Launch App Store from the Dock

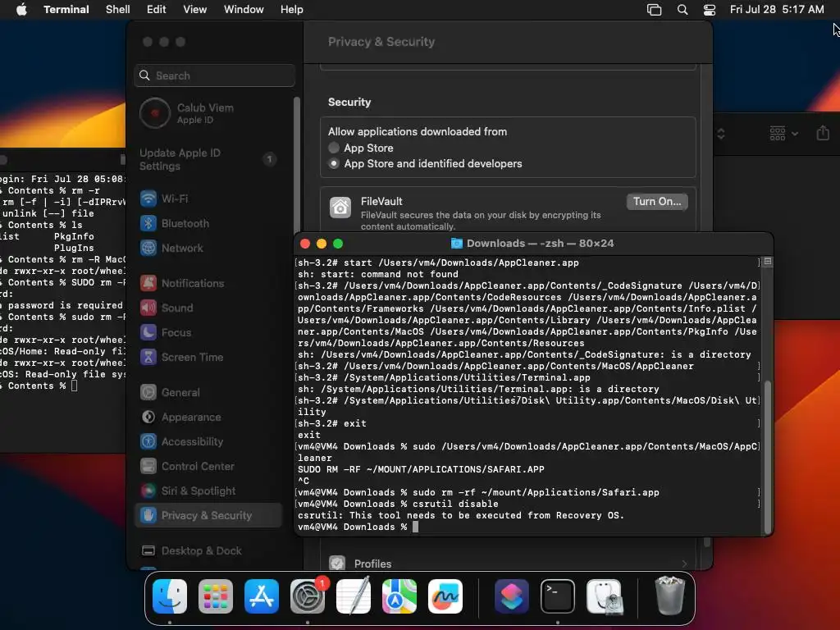(x=262, y=596)
